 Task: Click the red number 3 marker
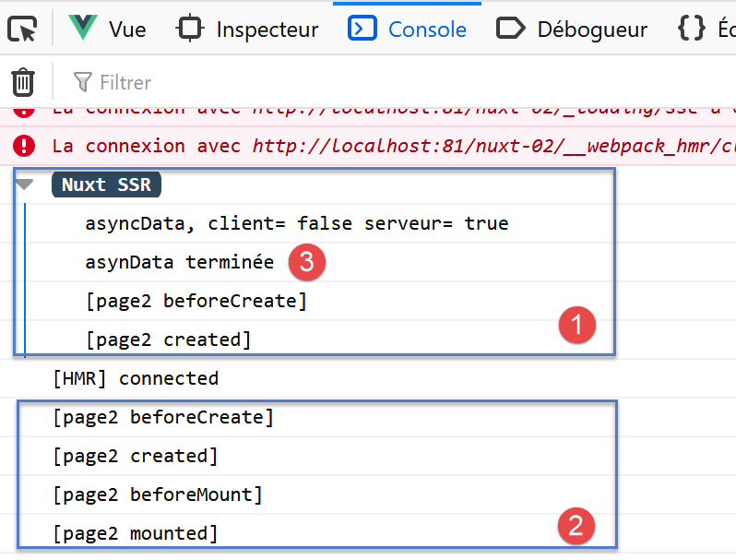[306, 262]
